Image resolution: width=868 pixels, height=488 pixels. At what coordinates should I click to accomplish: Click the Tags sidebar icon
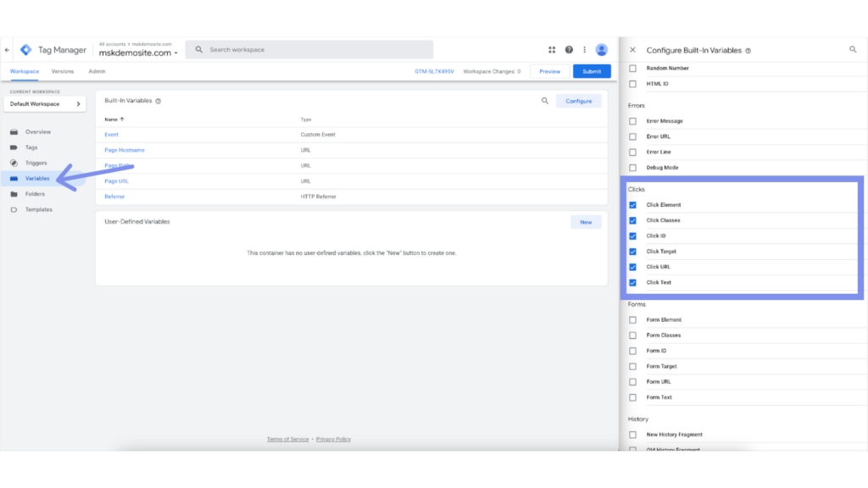[x=14, y=147]
